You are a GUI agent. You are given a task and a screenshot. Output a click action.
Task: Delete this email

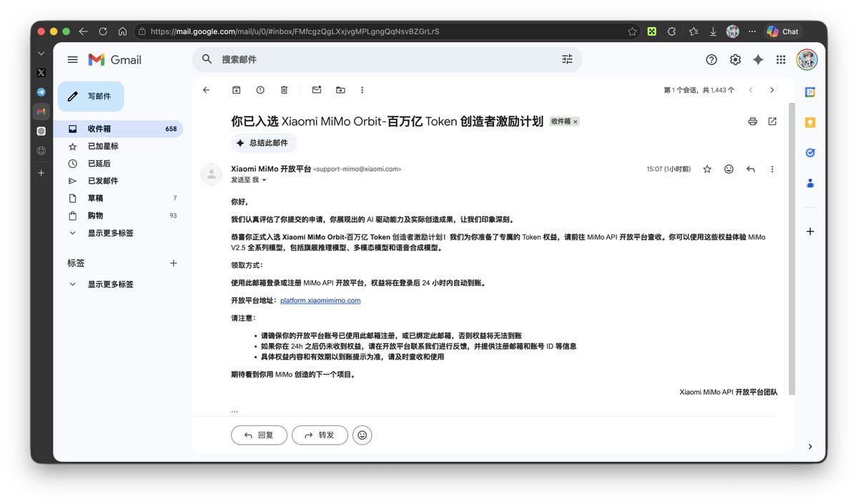coord(284,90)
